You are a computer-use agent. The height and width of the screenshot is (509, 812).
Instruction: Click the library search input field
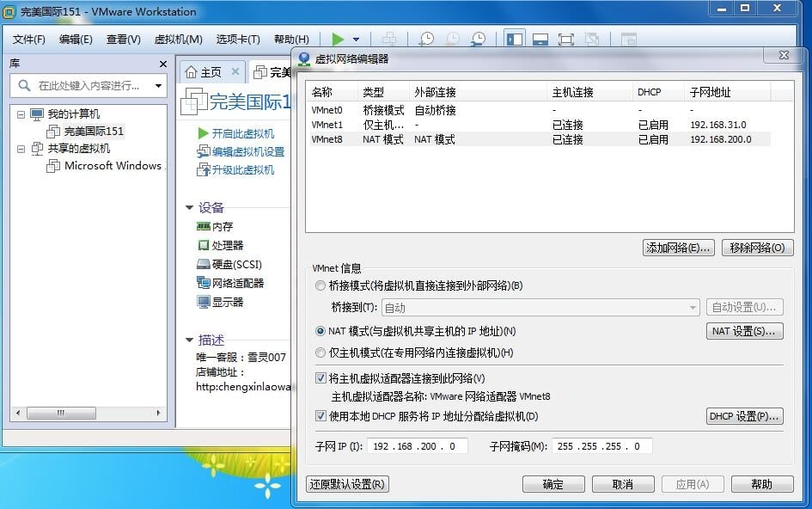point(88,85)
